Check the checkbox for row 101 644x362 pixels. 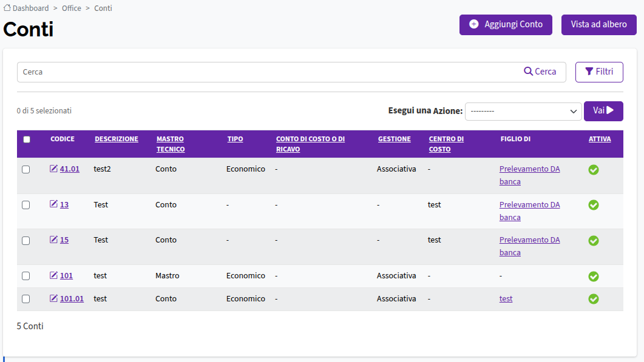pyautogui.click(x=26, y=276)
